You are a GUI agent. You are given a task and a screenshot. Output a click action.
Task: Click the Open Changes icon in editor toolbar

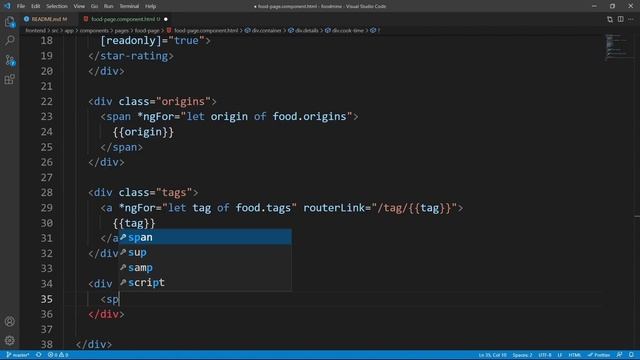click(610, 19)
